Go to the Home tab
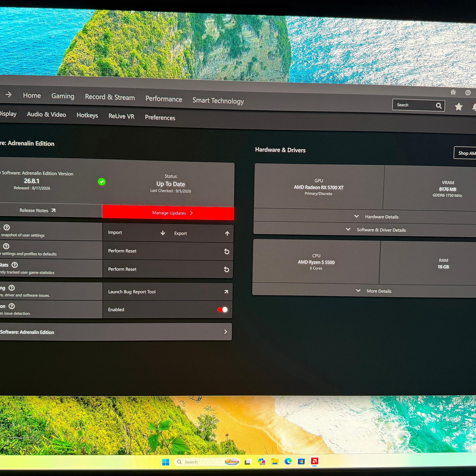Image resolution: width=476 pixels, height=476 pixels. coord(32,95)
